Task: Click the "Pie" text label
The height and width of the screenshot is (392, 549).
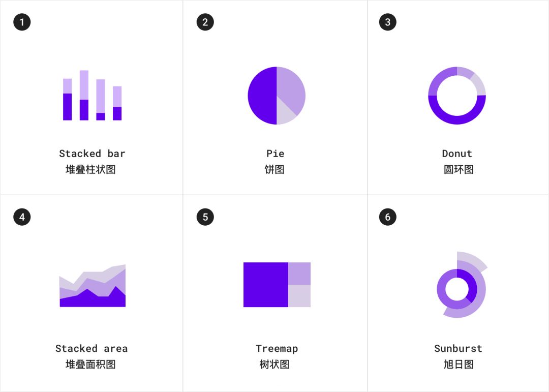Action: click(x=275, y=154)
